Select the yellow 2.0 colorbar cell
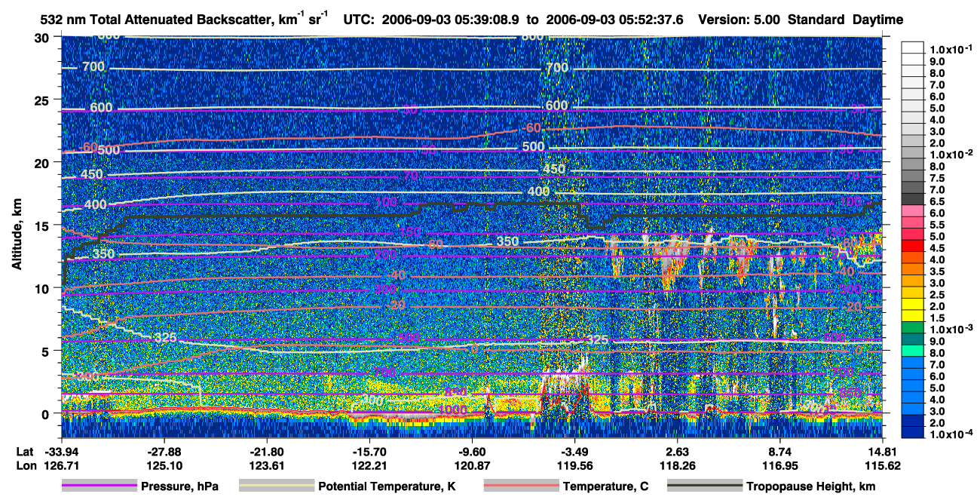 click(x=914, y=304)
